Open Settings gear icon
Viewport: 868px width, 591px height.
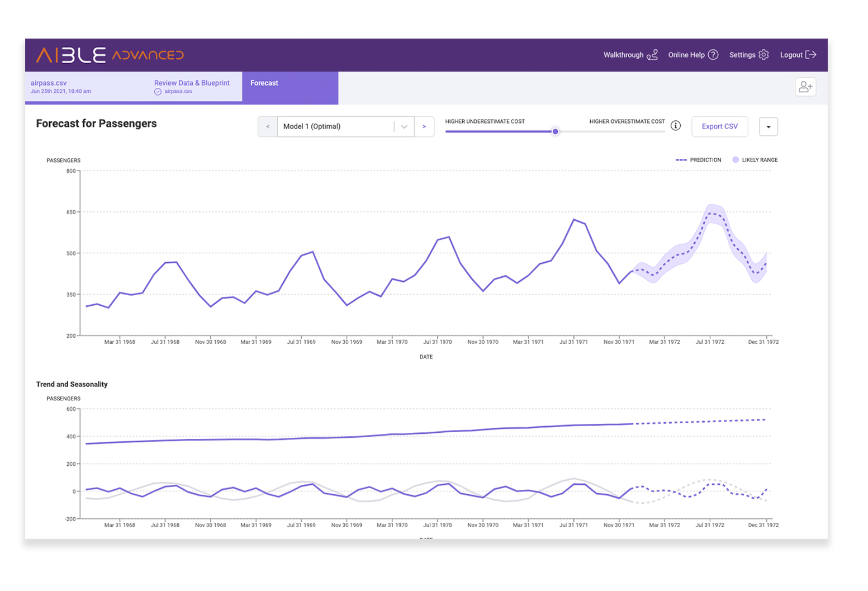pyautogui.click(x=763, y=55)
